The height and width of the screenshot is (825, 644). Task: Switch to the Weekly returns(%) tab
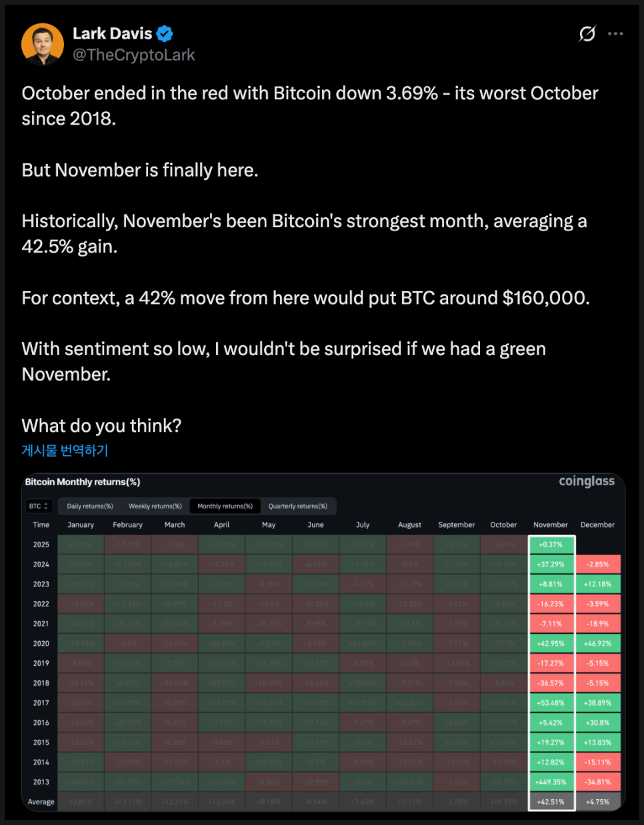[155, 506]
